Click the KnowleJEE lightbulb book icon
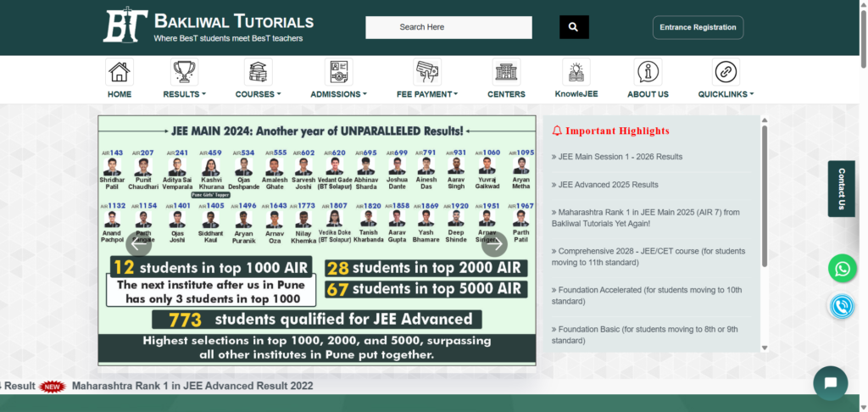This screenshot has width=868, height=412. click(x=576, y=72)
